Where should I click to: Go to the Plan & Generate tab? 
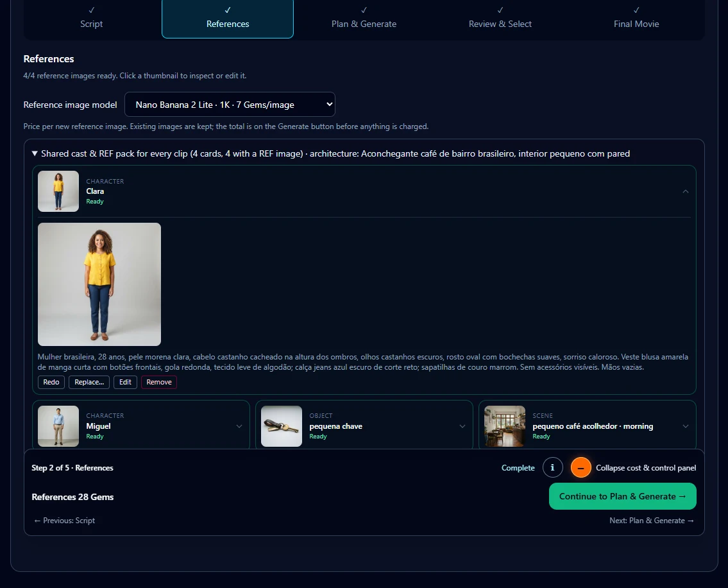click(x=364, y=18)
